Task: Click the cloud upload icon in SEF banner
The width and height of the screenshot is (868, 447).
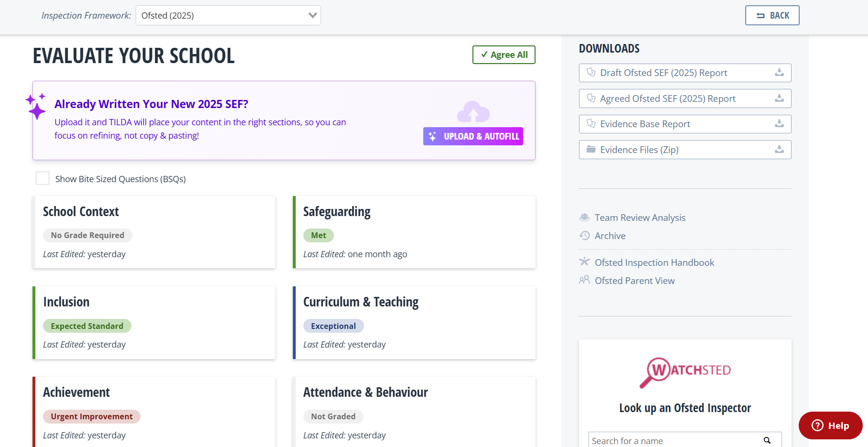Action: click(473, 112)
